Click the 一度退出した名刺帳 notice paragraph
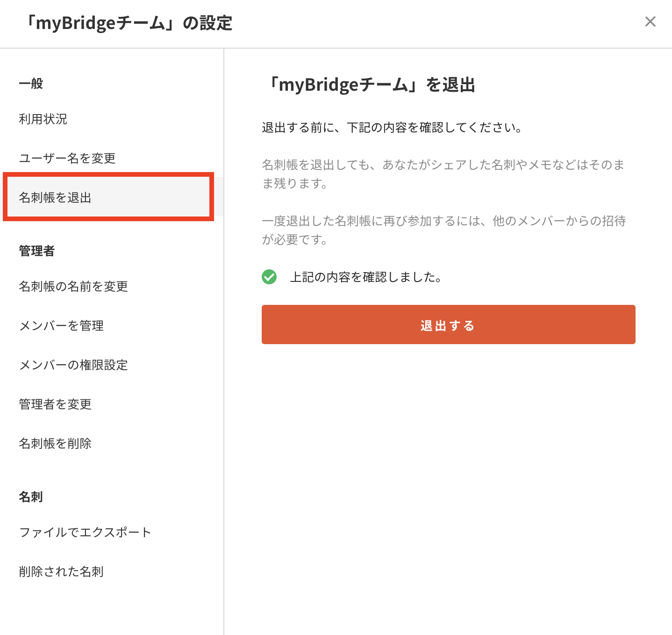 click(x=444, y=230)
